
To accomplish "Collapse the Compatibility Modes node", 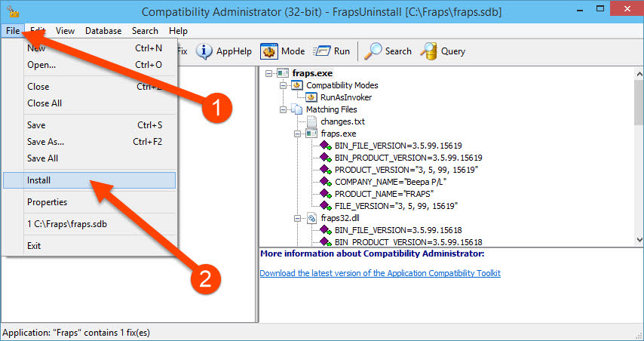I will [x=284, y=85].
